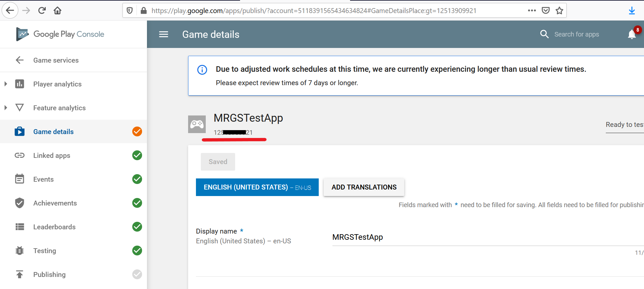This screenshot has width=644, height=289.
Task: Click the Events calendar icon
Action: click(20, 179)
